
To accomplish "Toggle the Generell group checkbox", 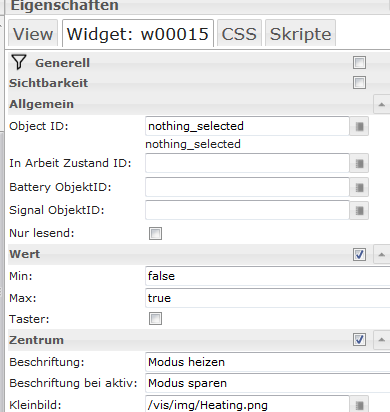I will point(359,62).
